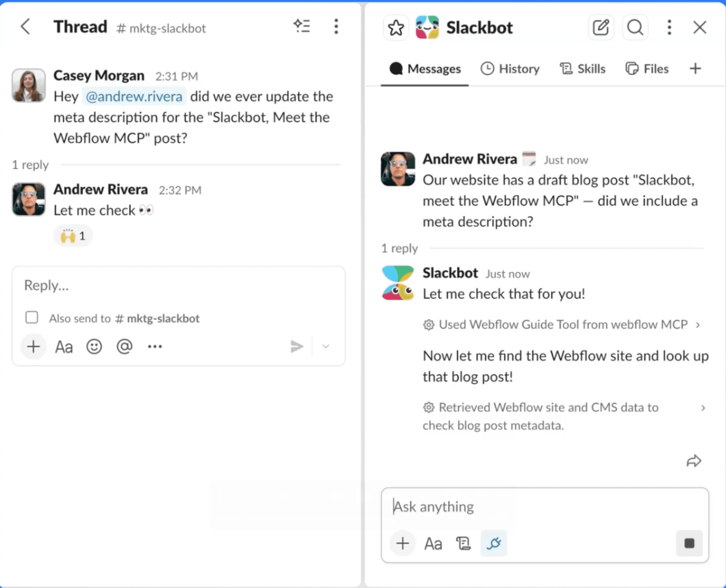Go back from the Thread view
The height and width of the screenshot is (588, 726).
pos(25,27)
